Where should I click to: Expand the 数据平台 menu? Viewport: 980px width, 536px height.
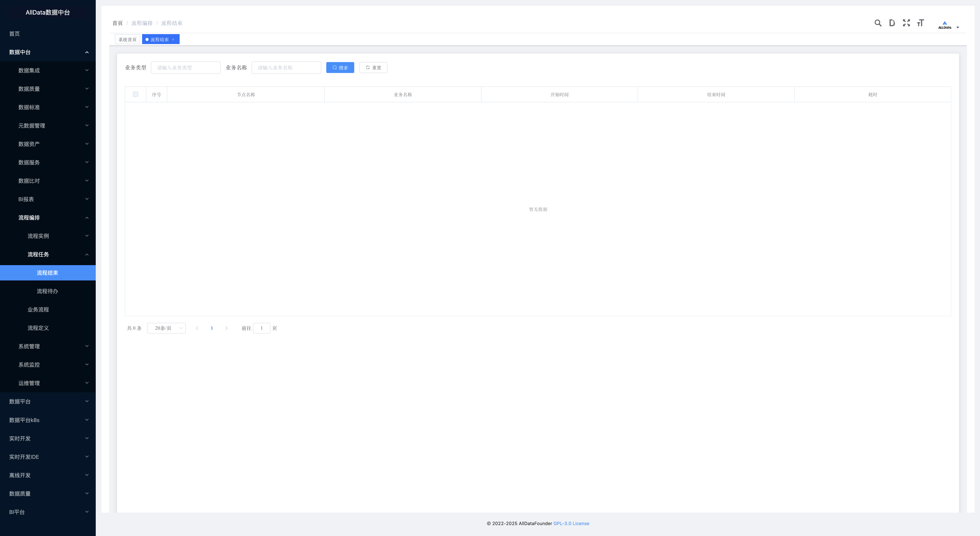(x=48, y=402)
